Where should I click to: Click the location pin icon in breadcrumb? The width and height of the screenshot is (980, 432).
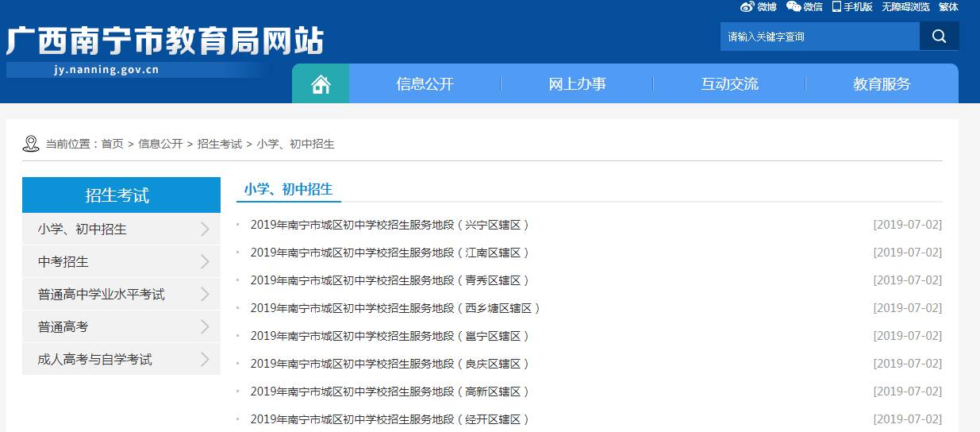(x=31, y=144)
